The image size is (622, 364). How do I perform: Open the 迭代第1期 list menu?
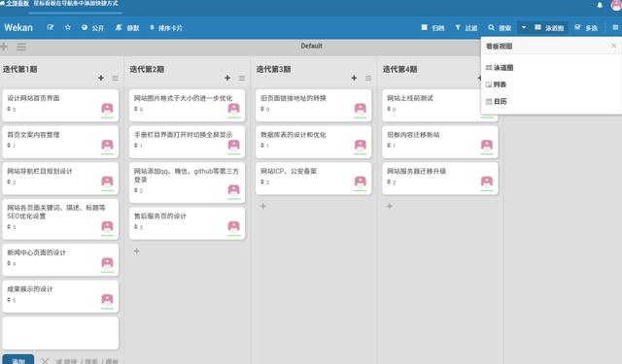(x=115, y=78)
